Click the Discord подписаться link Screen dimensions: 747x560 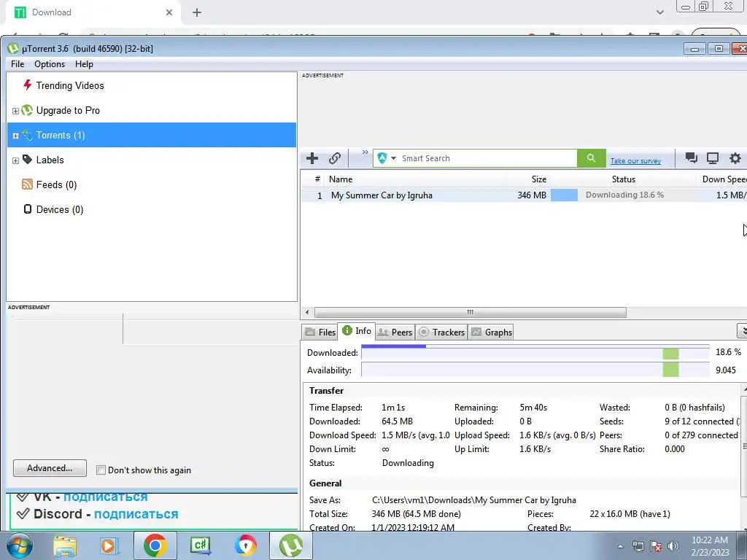[x=136, y=514]
